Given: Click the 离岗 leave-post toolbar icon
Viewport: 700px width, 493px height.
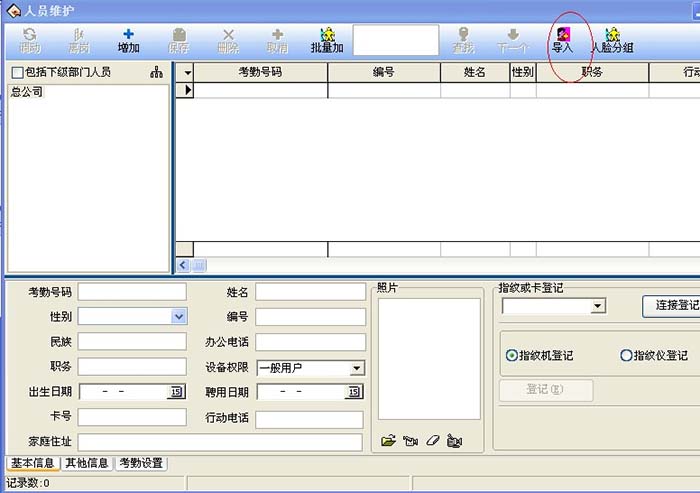Looking at the screenshot, I should 79,41.
